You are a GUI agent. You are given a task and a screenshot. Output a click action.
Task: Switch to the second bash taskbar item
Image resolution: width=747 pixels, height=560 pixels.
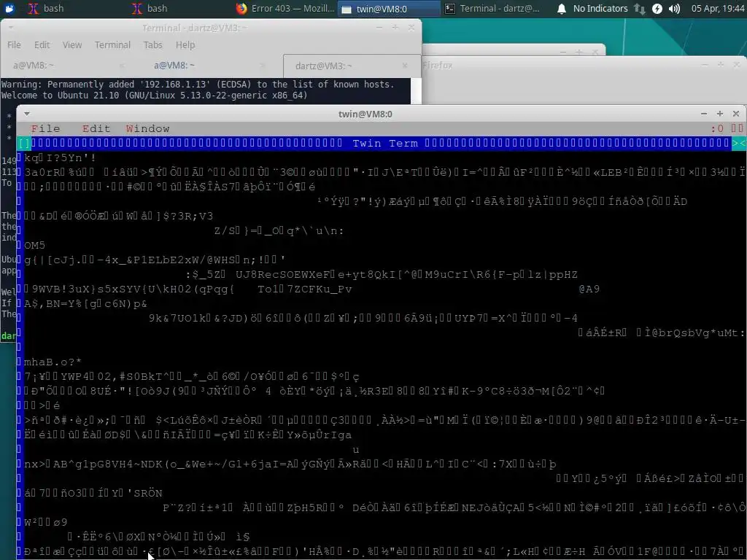pyautogui.click(x=150, y=9)
